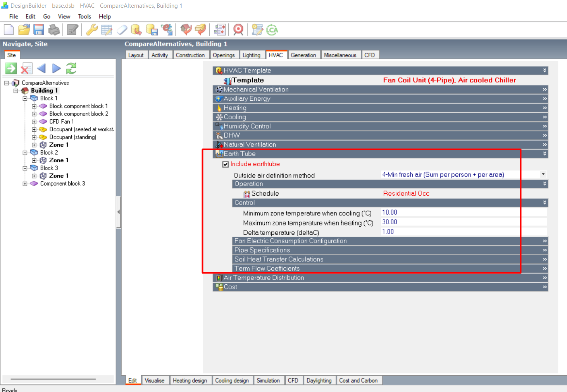Go back with blue left arrow
567x392 pixels.
tap(41, 69)
